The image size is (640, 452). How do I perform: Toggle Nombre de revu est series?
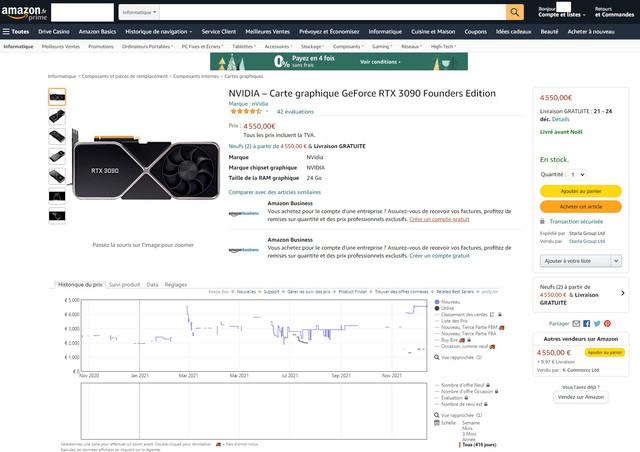pyautogui.click(x=458, y=404)
